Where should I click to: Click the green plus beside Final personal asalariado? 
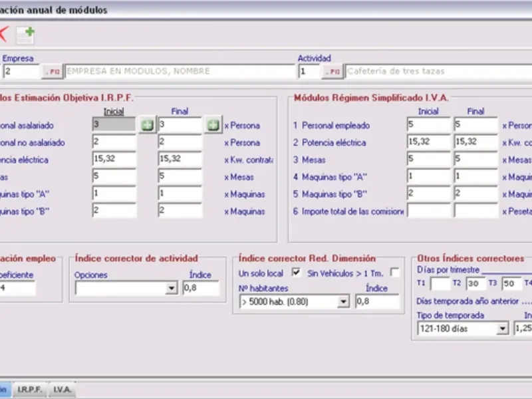213,125
